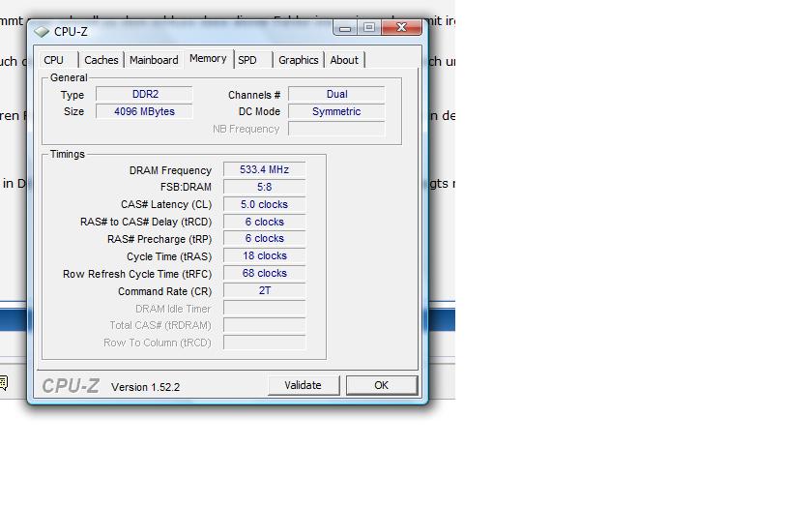Viewport: 812px width, 508px height.
Task: Click the empty NB Frequency field
Action: (336, 129)
